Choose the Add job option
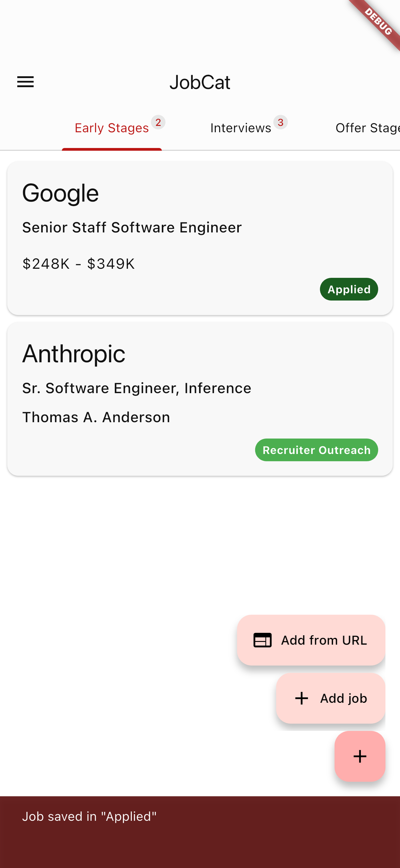The height and width of the screenshot is (868, 400). click(x=331, y=699)
